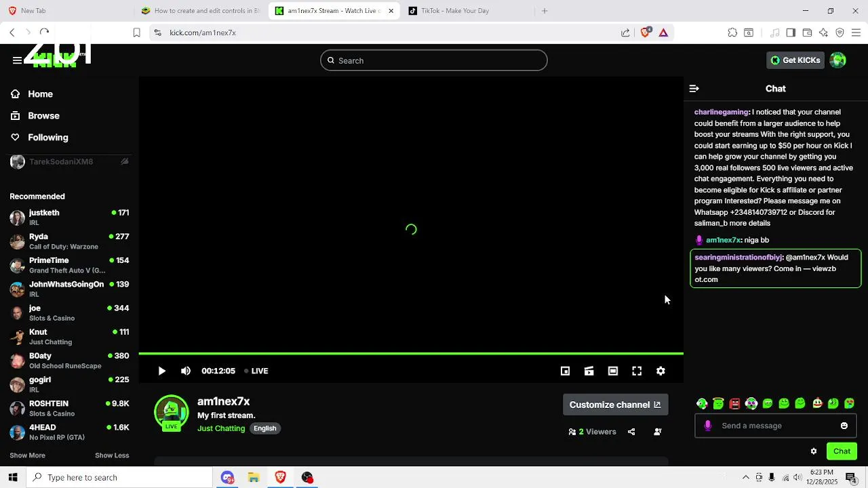Switch to New Tab browser tab
868x488 pixels.
click(66, 11)
